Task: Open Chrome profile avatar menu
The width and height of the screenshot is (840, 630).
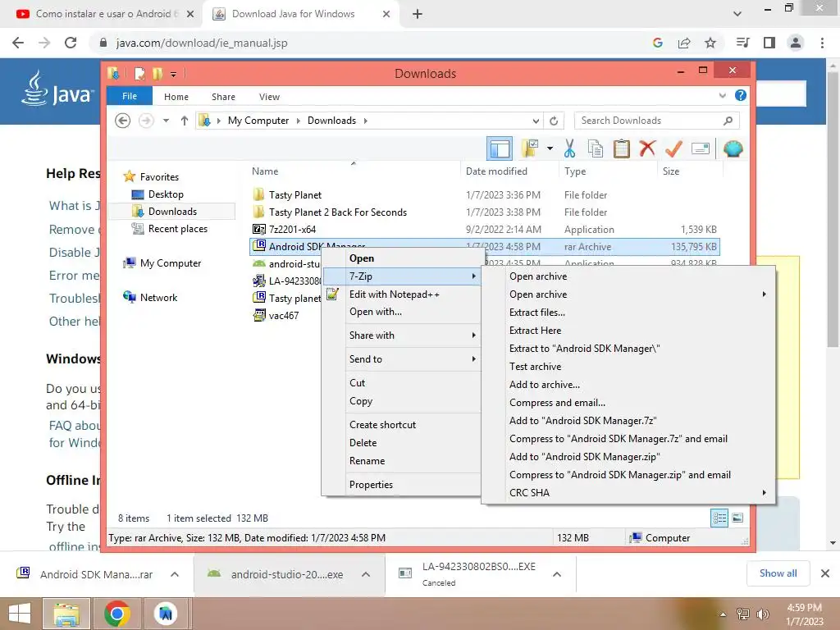Action: (x=796, y=43)
